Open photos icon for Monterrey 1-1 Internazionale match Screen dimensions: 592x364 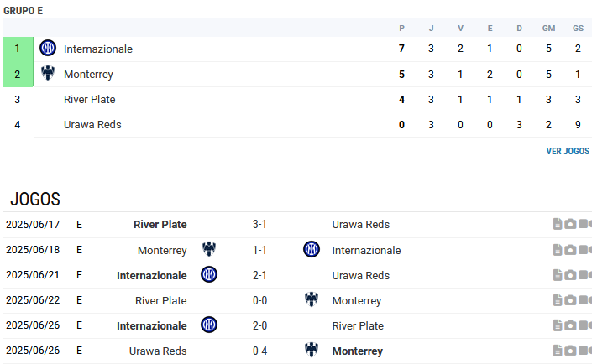point(570,250)
